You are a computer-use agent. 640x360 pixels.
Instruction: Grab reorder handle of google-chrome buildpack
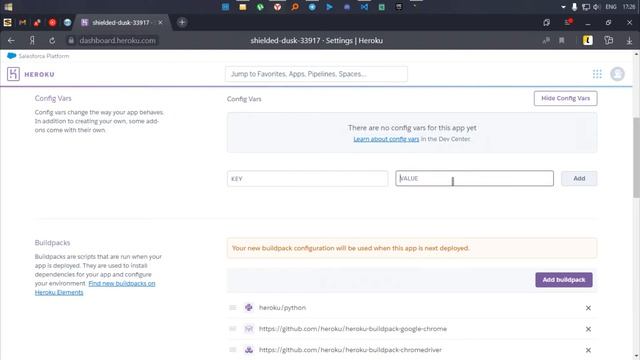coord(233,329)
